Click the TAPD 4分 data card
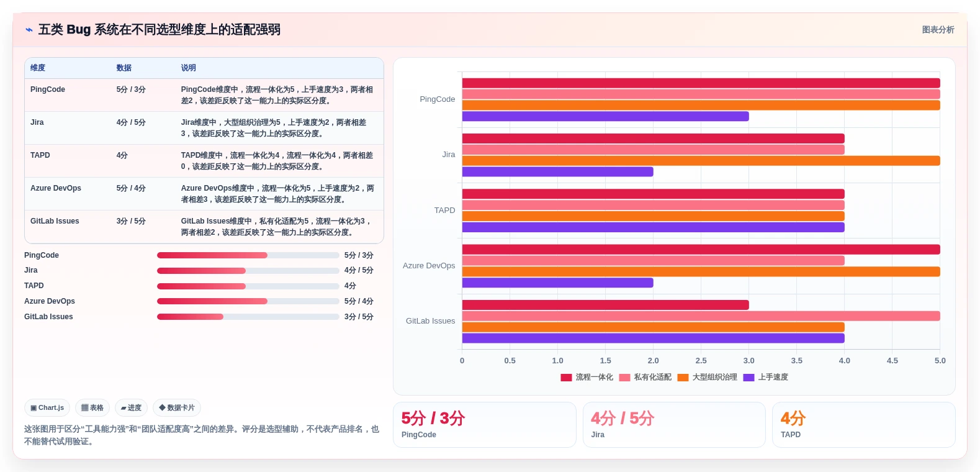980x472 pixels. point(863,425)
